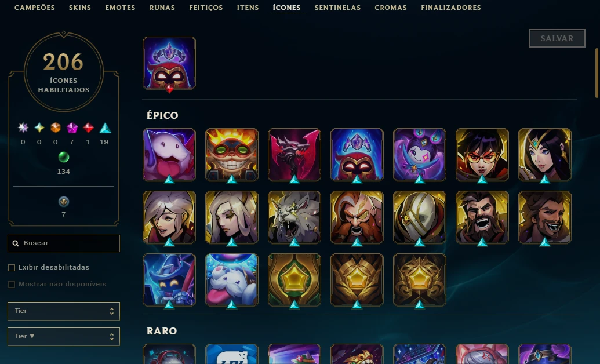Click the cyan triangle epic rarity filter
Viewport: 600px width, 364px height.
pos(105,128)
